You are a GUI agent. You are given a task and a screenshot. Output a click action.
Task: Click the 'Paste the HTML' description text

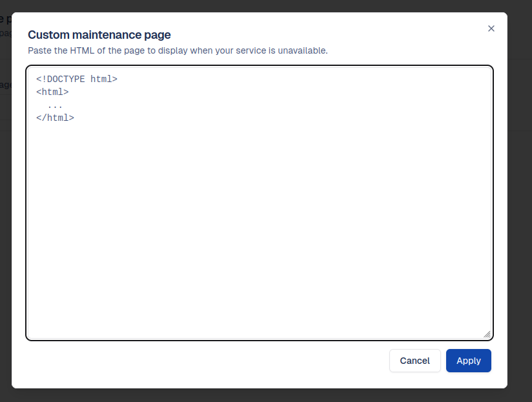click(178, 50)
